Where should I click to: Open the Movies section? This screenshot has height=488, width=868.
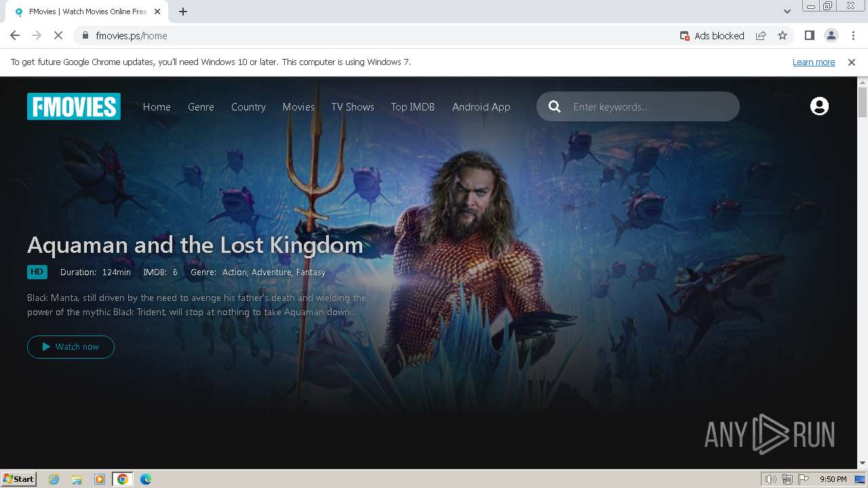point(298,106)
